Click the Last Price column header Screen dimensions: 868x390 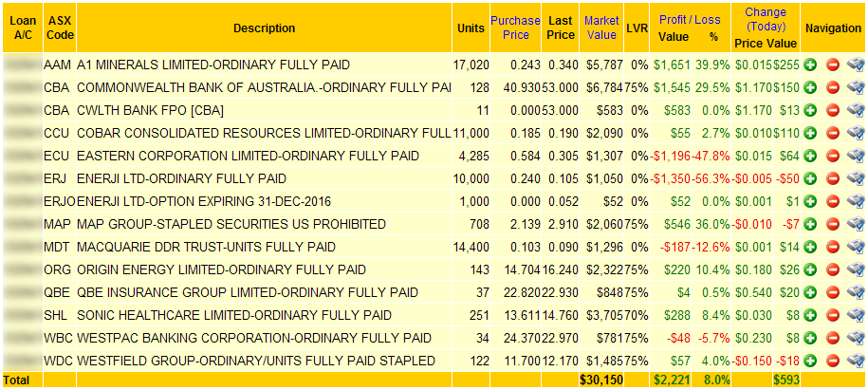click(561, 28)
